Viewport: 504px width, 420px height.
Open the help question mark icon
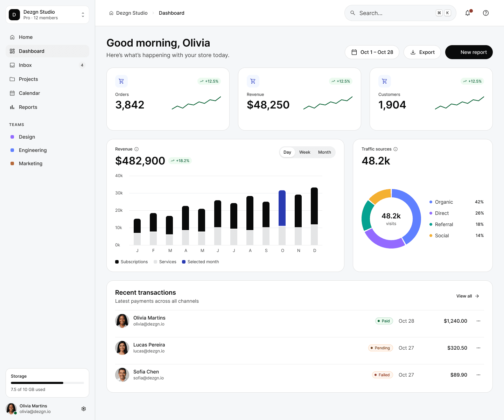(x=486, y=13)
